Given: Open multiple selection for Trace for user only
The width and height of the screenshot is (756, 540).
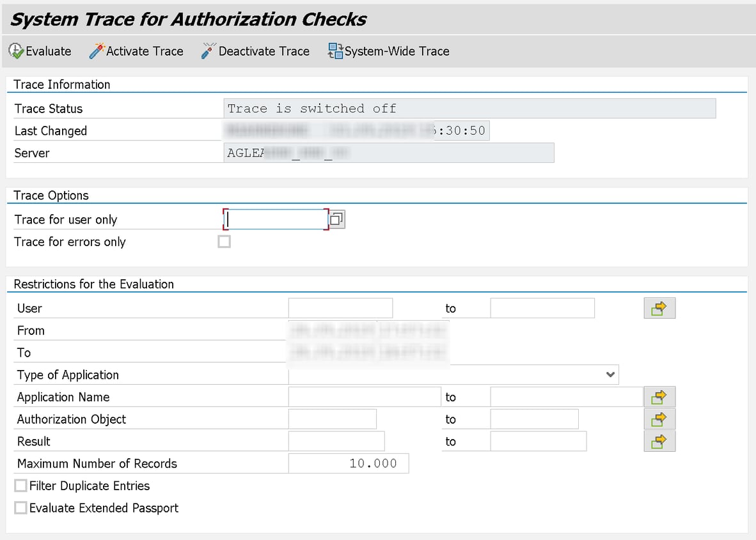Looking at the screenshot, I should 337,219.
